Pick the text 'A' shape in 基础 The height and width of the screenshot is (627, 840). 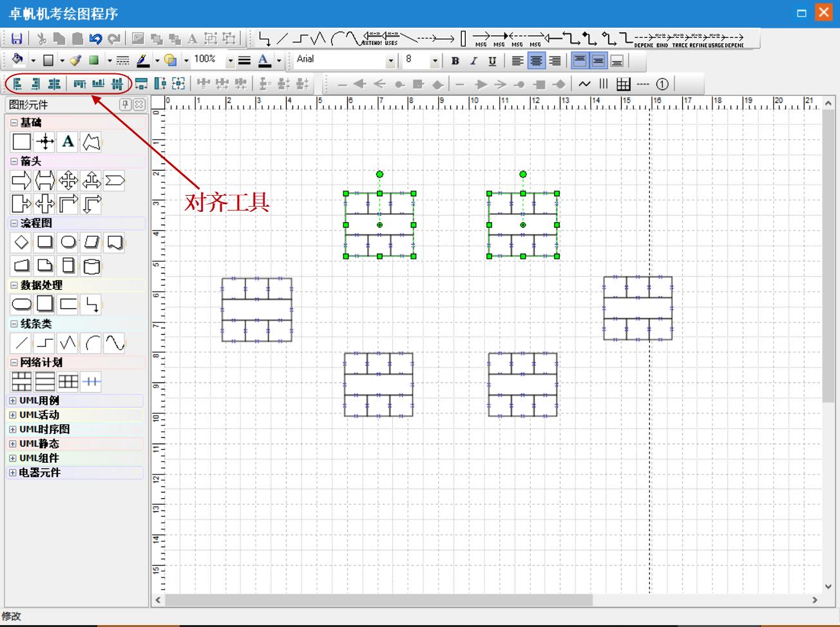click(x=68, y=142)
